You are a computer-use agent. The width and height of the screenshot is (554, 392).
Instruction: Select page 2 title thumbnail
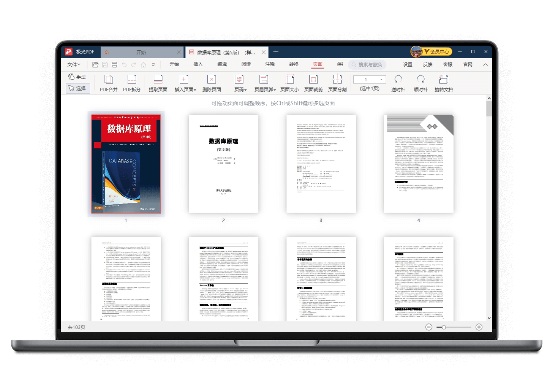[223, 164]
